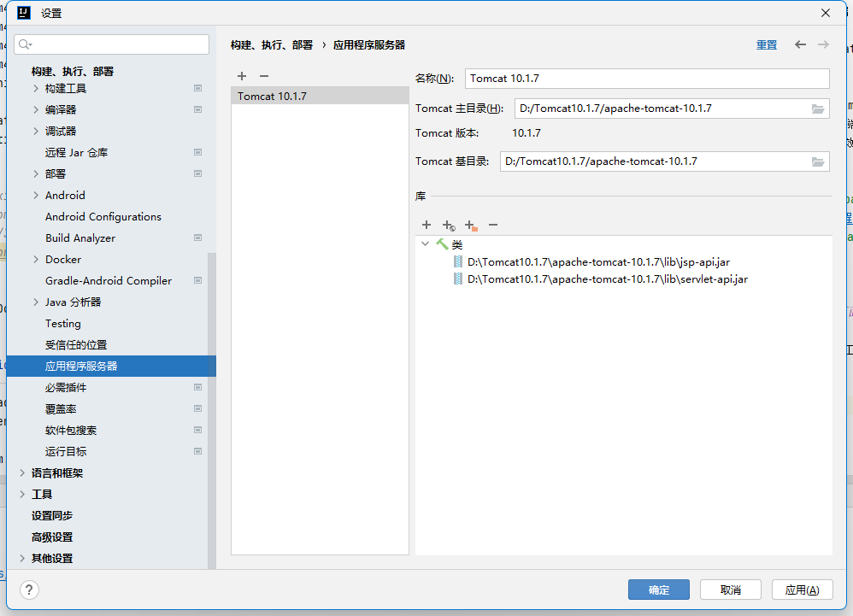Screen dimensions: 853x616
Task: Click project-level icon beside 覆盖率
Action: click(x=198, y=408)
